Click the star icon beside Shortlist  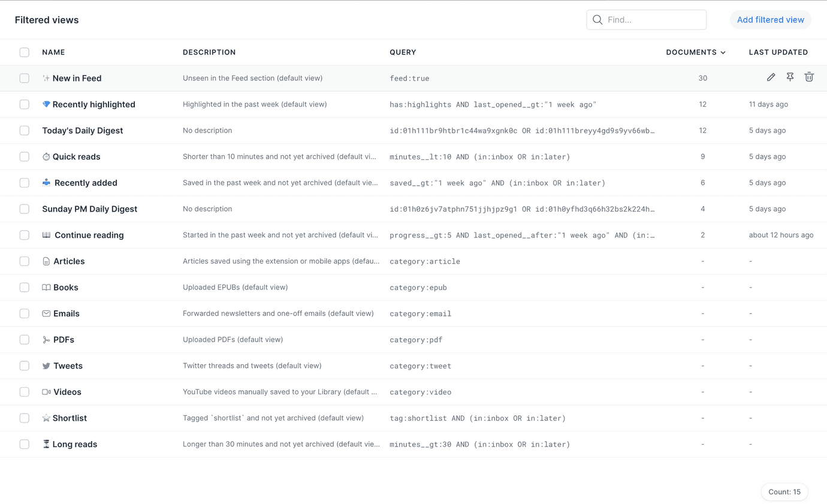[46, 418]
